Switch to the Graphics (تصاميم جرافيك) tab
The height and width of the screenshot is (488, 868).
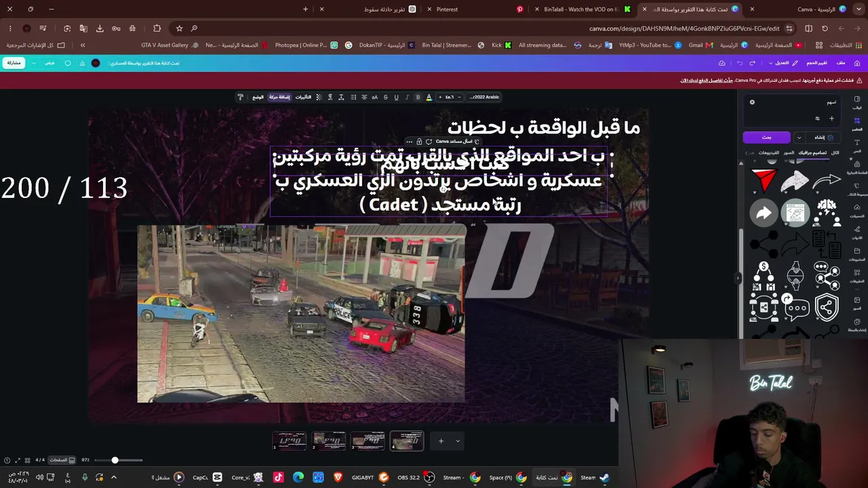[812, 152]
